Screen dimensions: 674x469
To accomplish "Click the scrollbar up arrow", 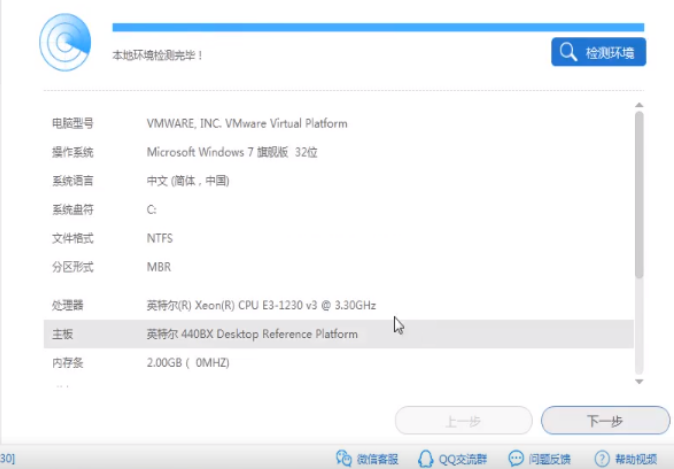I will (639, 105).
